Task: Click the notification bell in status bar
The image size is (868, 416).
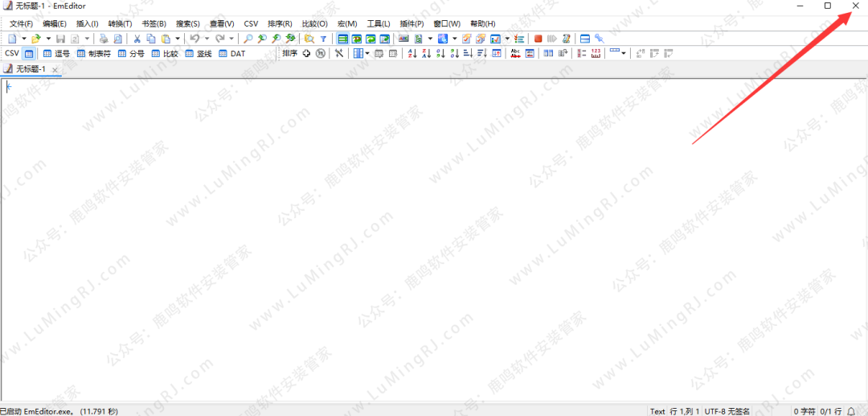Action: [851, 411]
